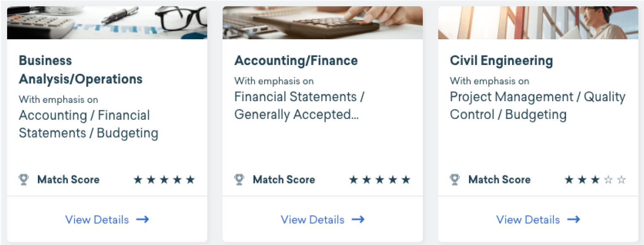The image size is (644, 245).
Task: Click the Accounting/Finance five-star rating
Action: point(380,180)
